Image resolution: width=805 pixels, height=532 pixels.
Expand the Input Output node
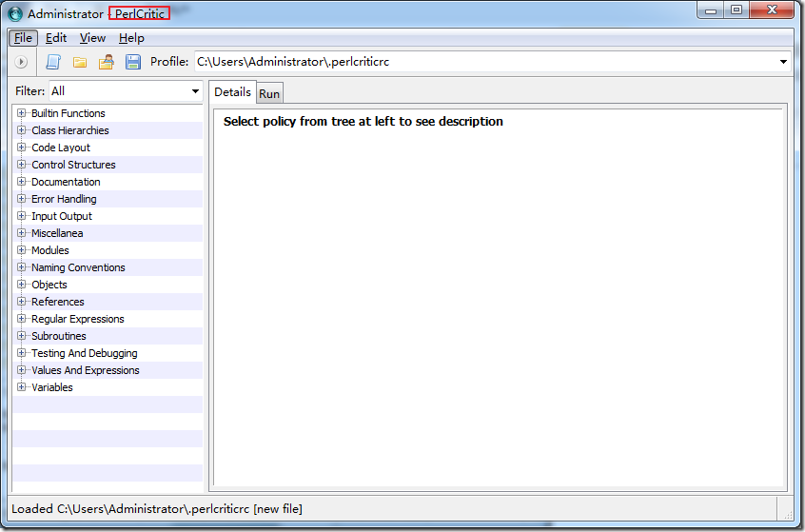click(21, 216)
